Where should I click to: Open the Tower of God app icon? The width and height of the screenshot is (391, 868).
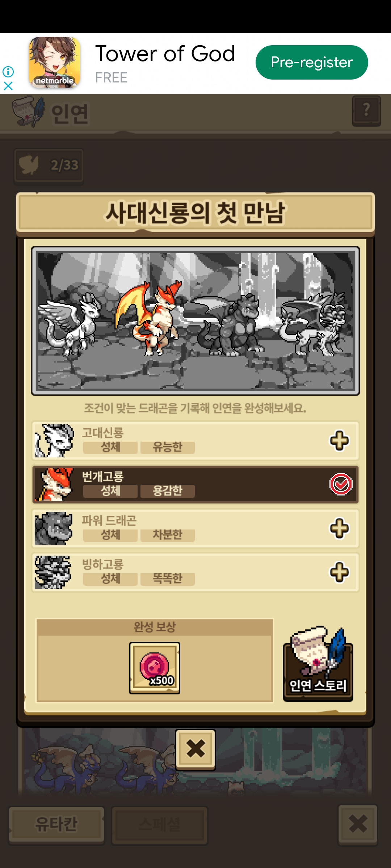55,62
